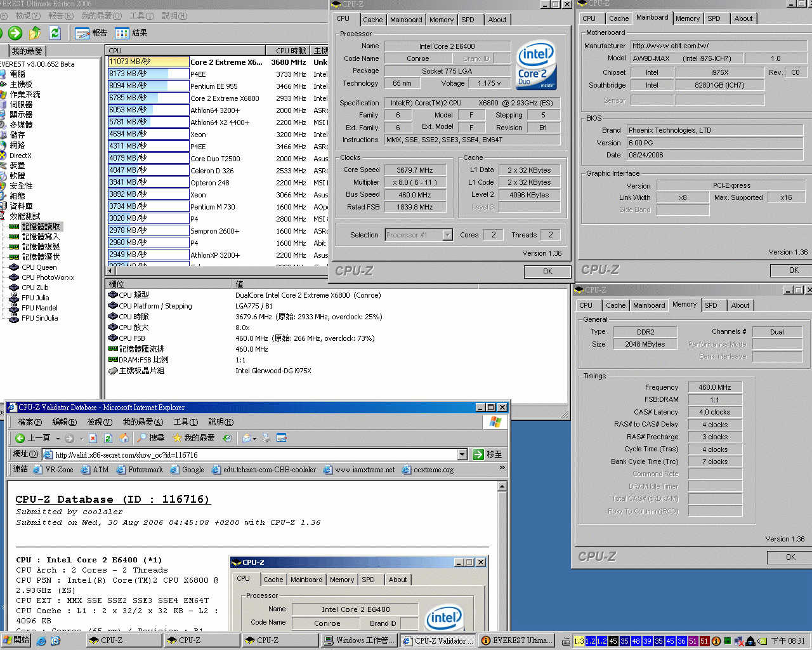The width and height of the screenshot is (812, 650).
Task: Open the 結果 results toolbar button
Action: (131, 33)
